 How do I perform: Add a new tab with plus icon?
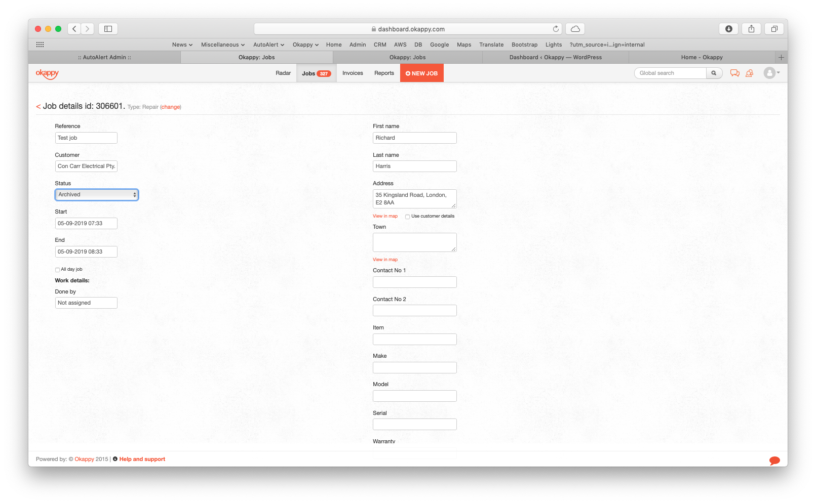click(x=781, y=57)
